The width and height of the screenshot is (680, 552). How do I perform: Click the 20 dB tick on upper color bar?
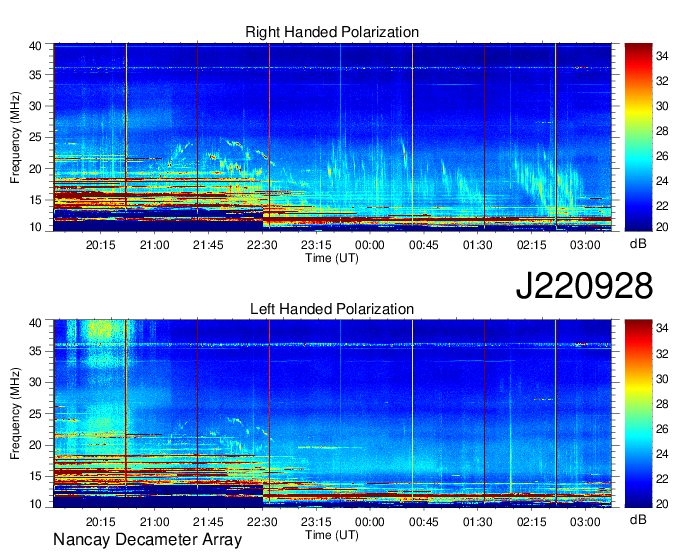click(662, 227)
